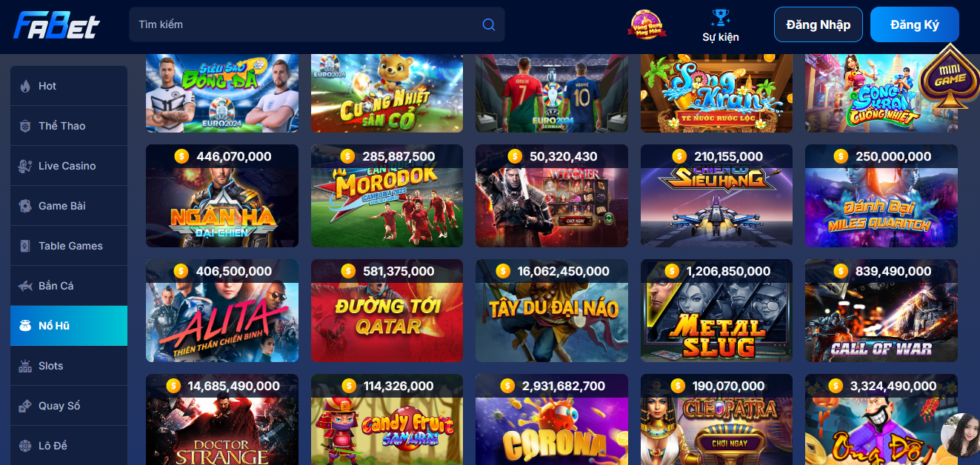This screenshot has width=980, height=465.
Task: Open the Vòng Quay May Mắn icon
Action: [x=647, y=24]
